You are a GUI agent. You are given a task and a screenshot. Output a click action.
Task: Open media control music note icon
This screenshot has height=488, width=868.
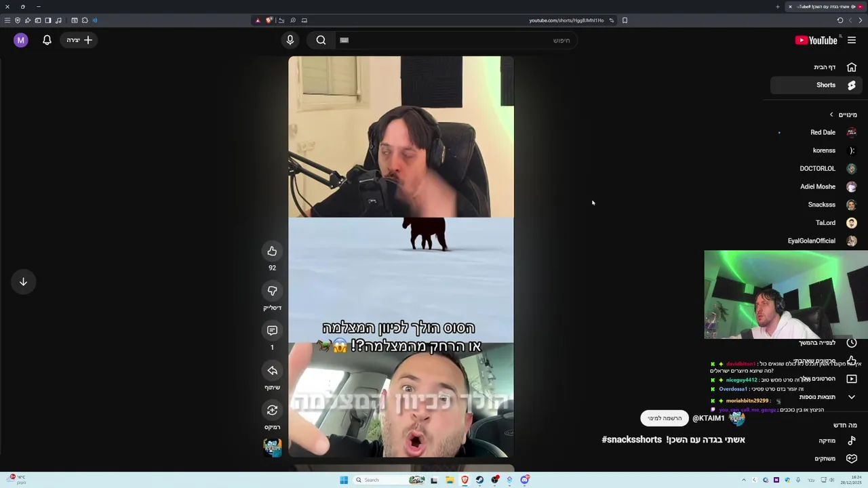click(x=58, y=20)
